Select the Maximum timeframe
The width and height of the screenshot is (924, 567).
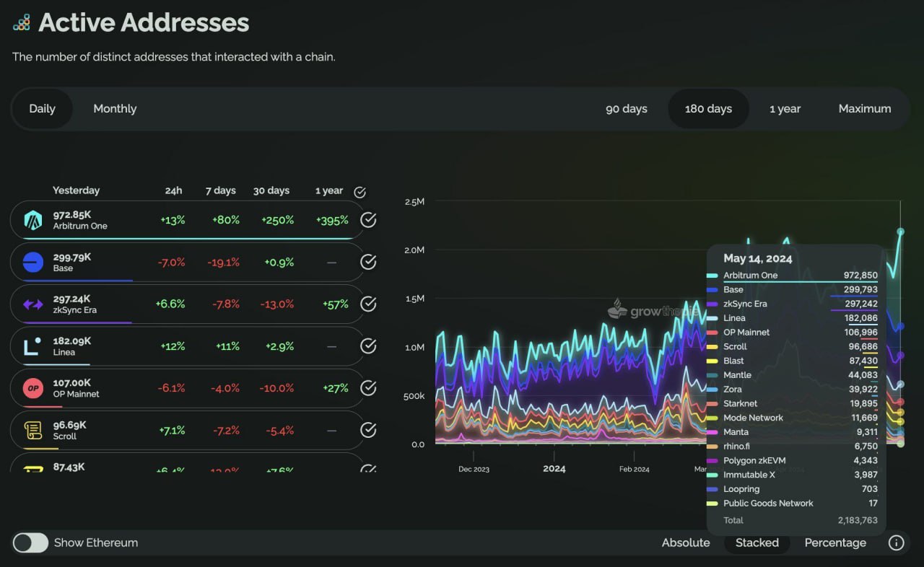865,109
